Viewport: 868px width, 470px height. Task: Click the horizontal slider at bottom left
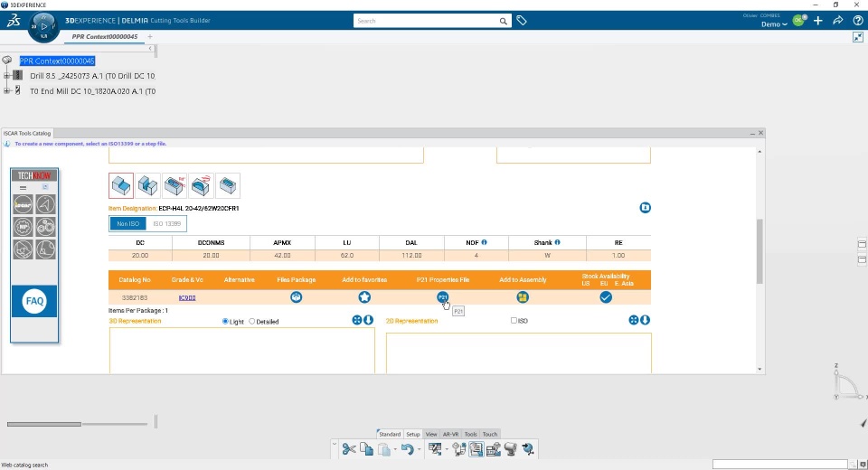click(77, 424)
